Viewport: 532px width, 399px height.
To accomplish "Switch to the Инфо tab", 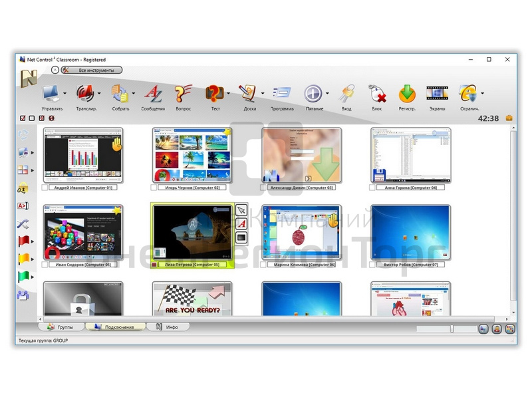I will pyautogui.click(x=168, y=327).
